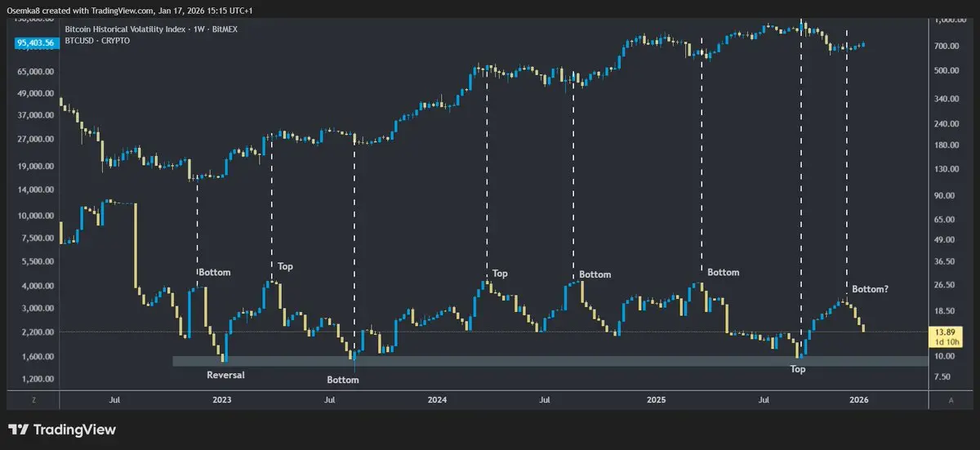The width and height of the screenshot is (980, 450).
Task: Click the grey horizontal support zone rectangle
Action: 550,360
